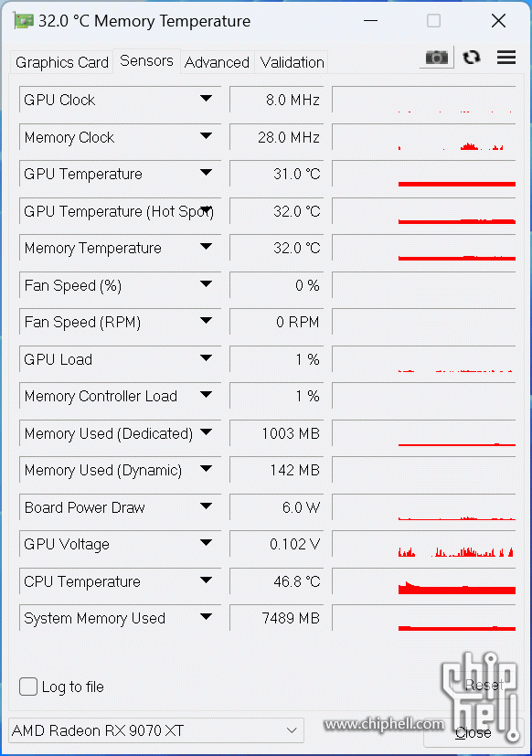
Task: Click the CPU Temperature history graph
Action: point(423,581)
